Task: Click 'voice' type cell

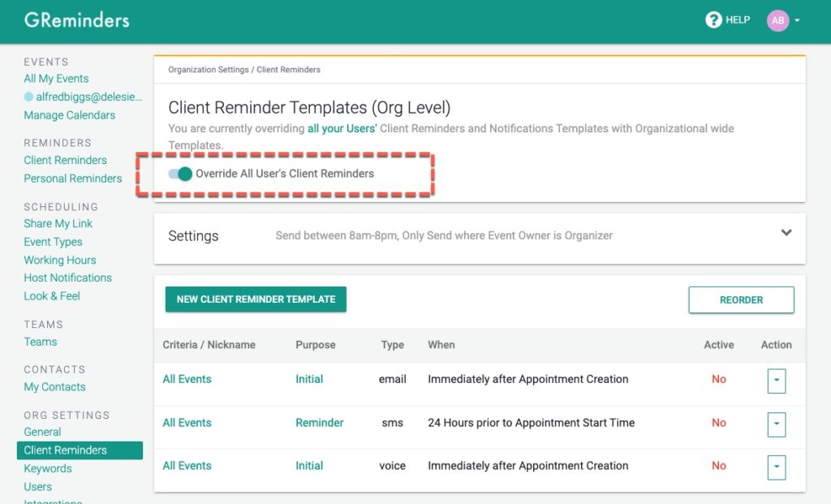Action: (x=392, y=466)
